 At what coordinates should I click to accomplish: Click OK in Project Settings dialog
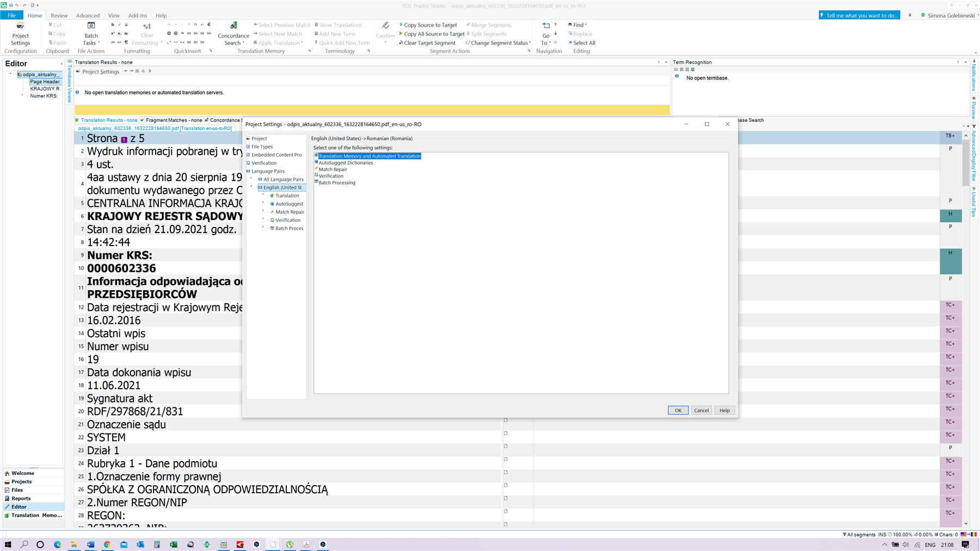[678, 411]
